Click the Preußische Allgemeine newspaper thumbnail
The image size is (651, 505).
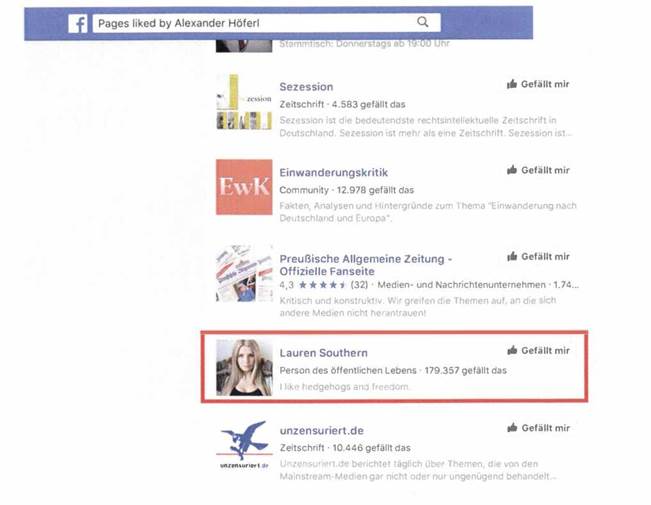[x=244, y=274]
